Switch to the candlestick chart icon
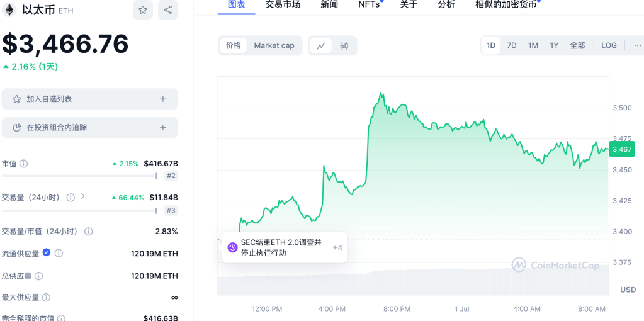The image size is (644, 321). click(344, 45)
